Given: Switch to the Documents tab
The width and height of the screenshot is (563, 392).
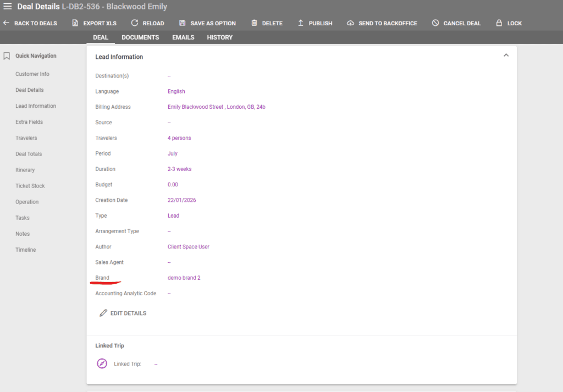Looking at the screenshot, I should tap(140, 37).
